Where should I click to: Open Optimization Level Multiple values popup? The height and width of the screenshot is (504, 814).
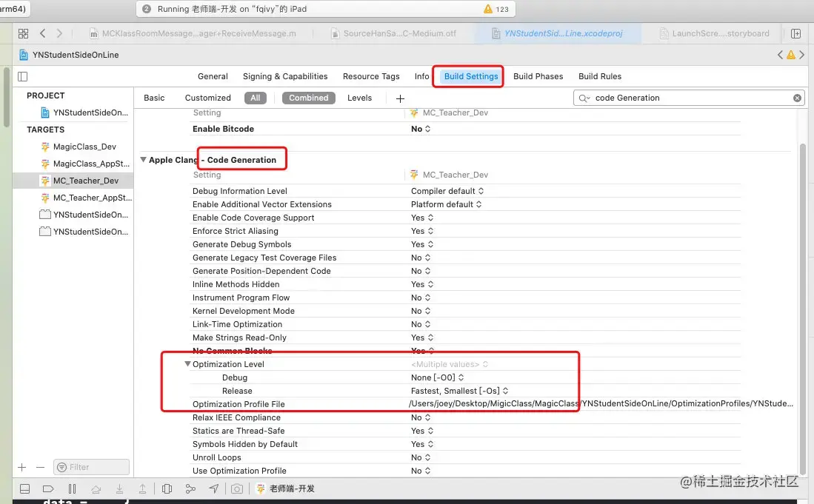450,364
